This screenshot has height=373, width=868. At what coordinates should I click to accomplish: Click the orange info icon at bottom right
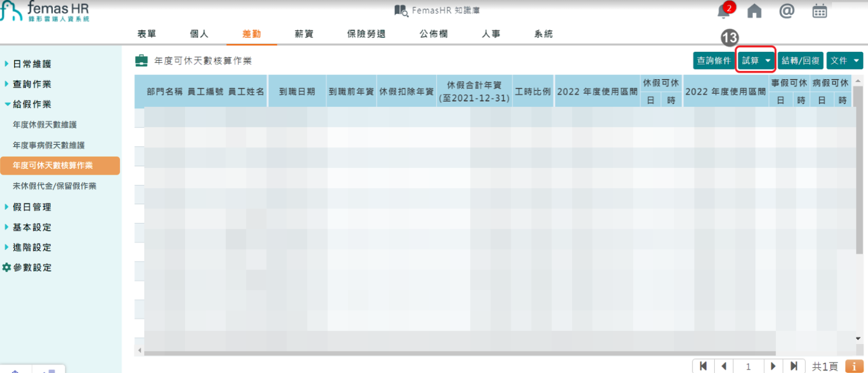pyautogui.click(x=854, y=366)
